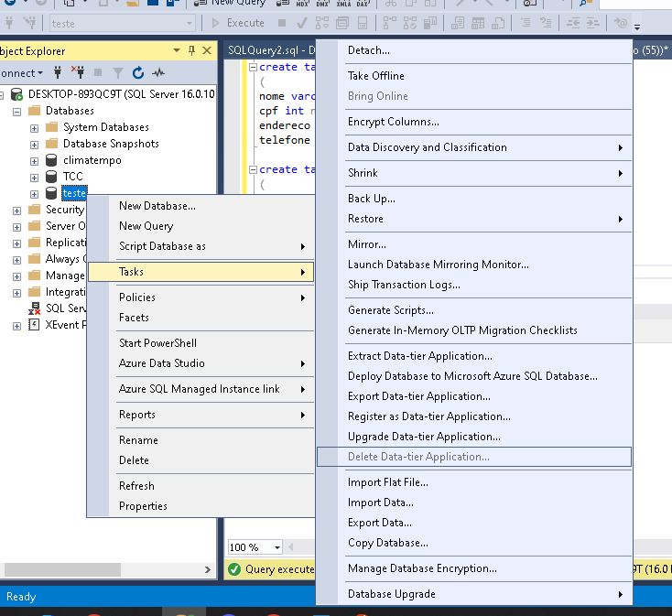Toggle the IntelliSense Enabled icon
The image size is (672, 616).
pos(363,23)
